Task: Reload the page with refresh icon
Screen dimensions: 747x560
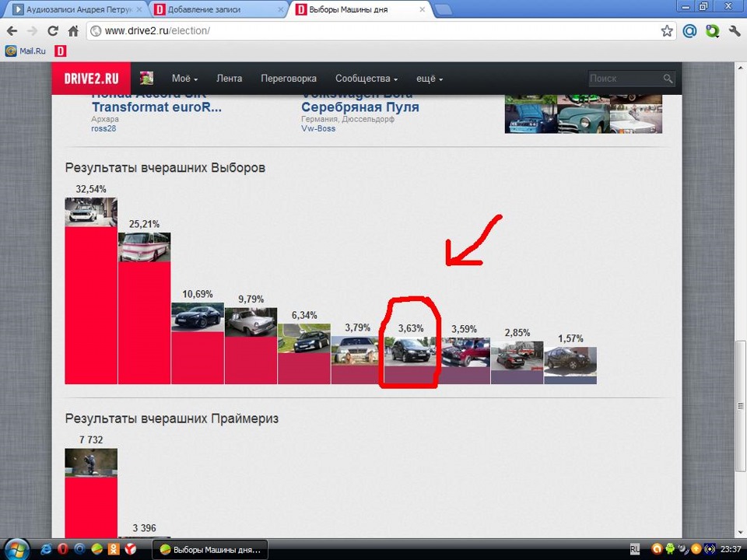Action: coord(52,31)
